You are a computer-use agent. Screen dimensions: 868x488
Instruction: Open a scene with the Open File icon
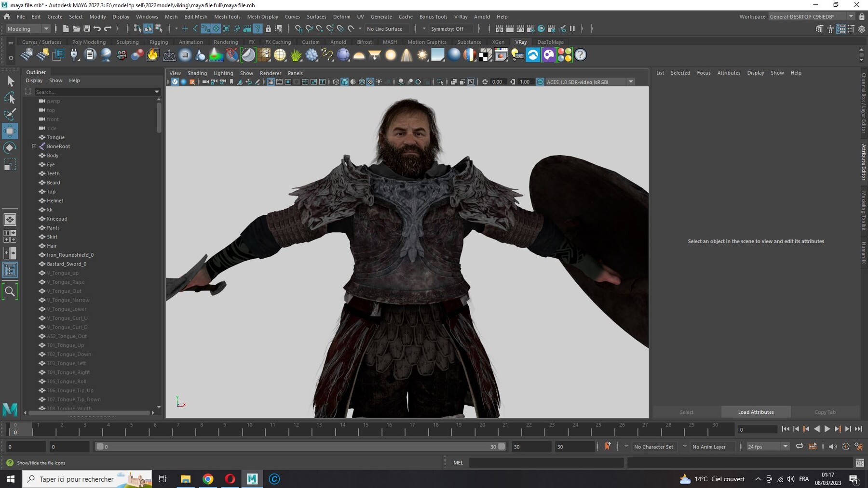76,28
